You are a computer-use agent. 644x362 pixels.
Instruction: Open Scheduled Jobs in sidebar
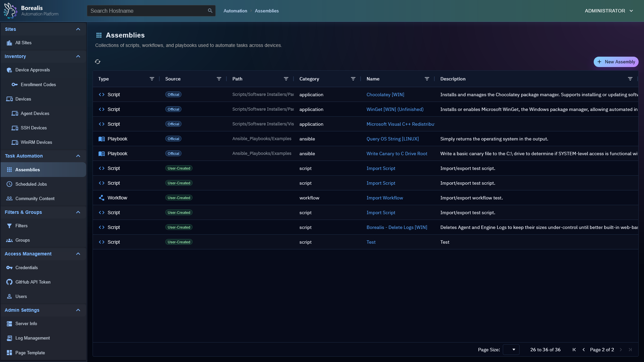[31, 184]
